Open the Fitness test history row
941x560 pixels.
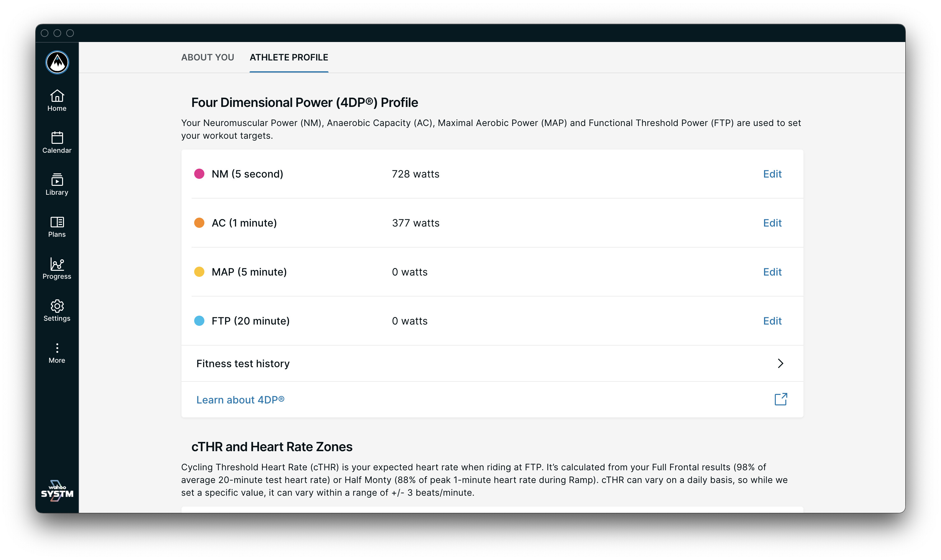492,363
